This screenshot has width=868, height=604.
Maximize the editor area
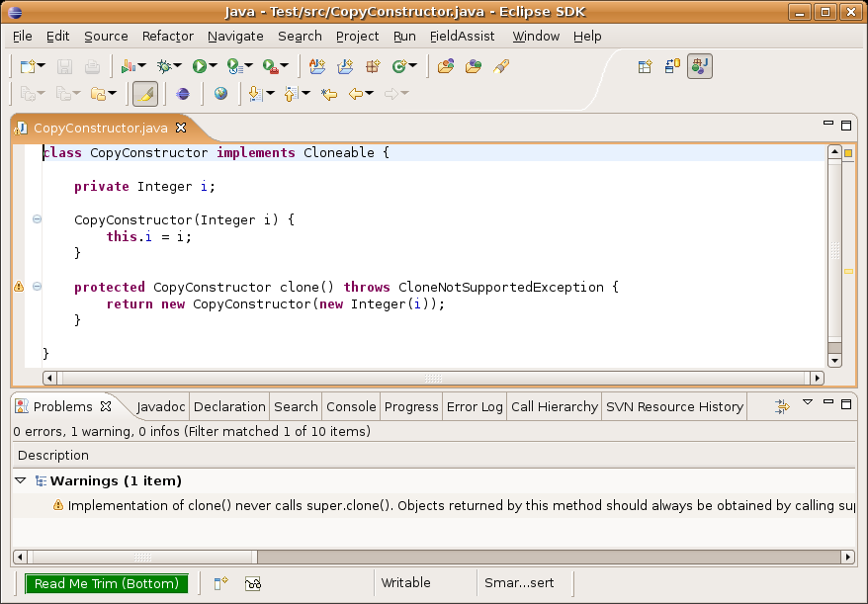846,126
